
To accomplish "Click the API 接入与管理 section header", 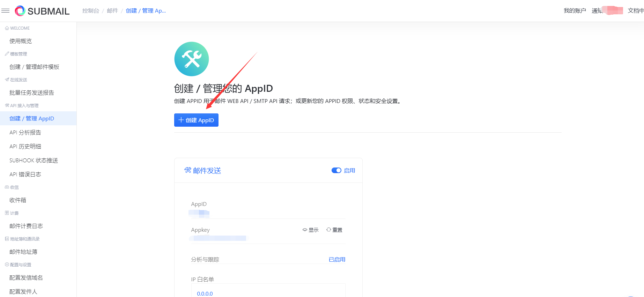I will pos(22,106).
